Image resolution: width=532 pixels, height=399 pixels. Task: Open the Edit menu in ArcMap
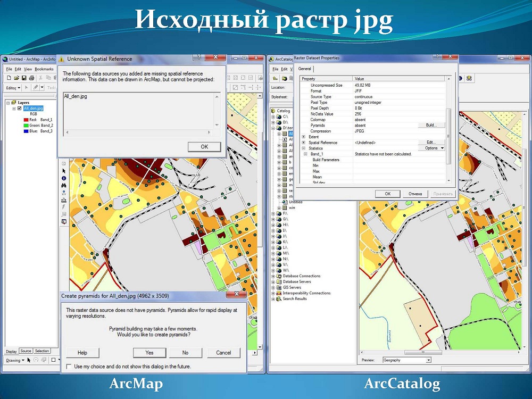(18, 69)
